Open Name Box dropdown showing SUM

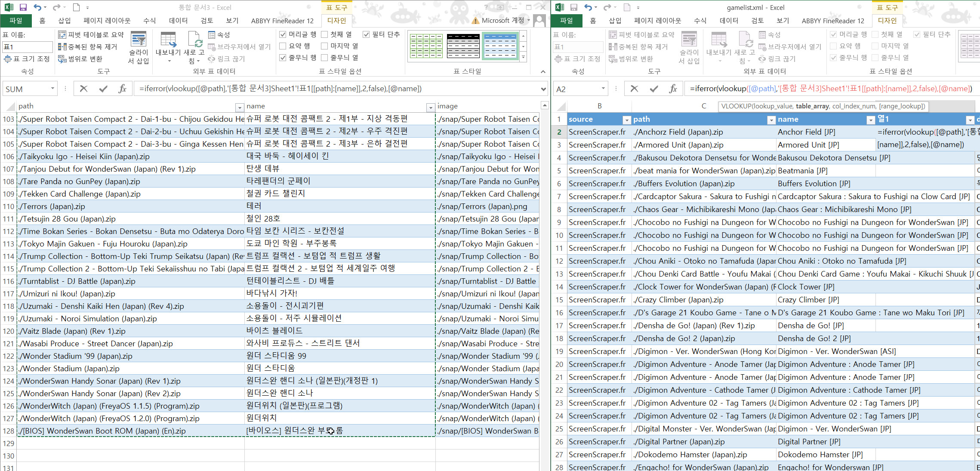(52, 89)
